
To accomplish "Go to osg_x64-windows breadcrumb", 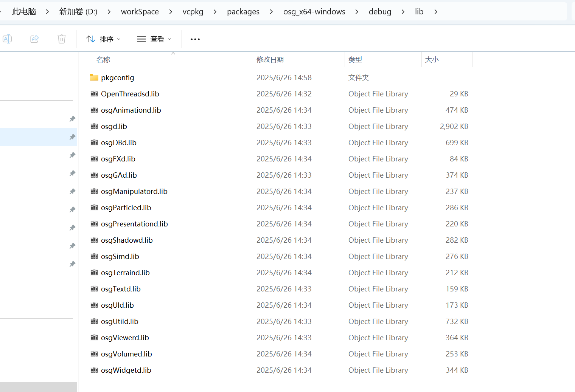I will click(314, 12).
